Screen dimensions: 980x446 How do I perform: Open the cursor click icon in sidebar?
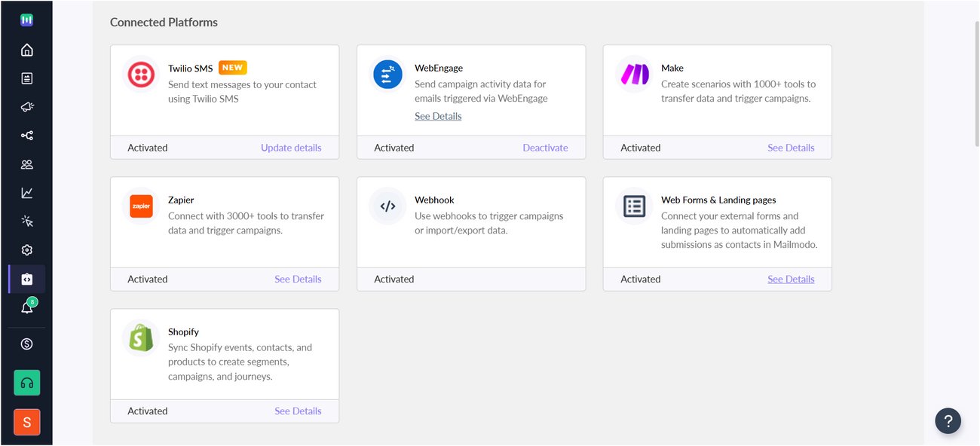click(x=26, y=221)
